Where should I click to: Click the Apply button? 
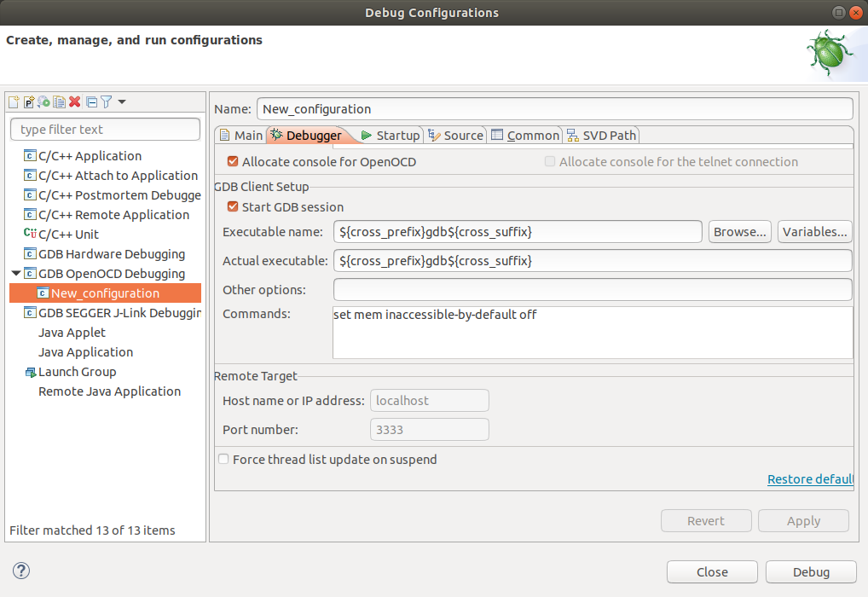(803, 520)
